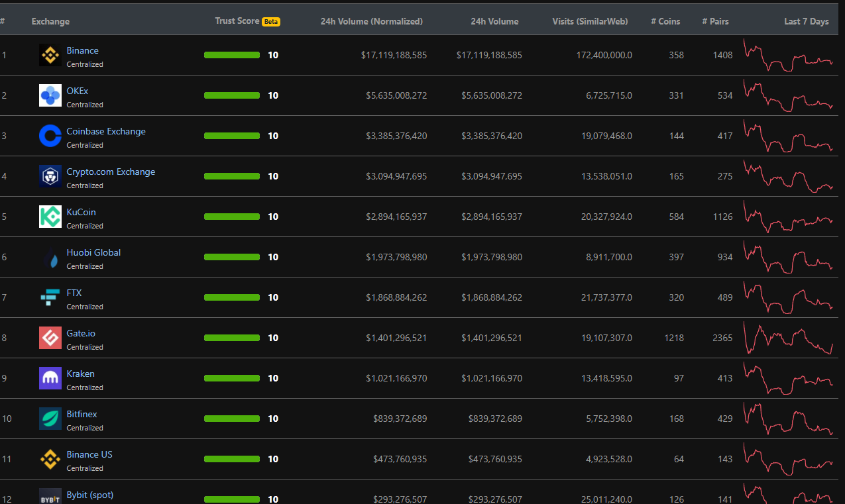Sort by the Trust Score column header
Viewport: 845px width, 504px height.
tap(237, 21)
